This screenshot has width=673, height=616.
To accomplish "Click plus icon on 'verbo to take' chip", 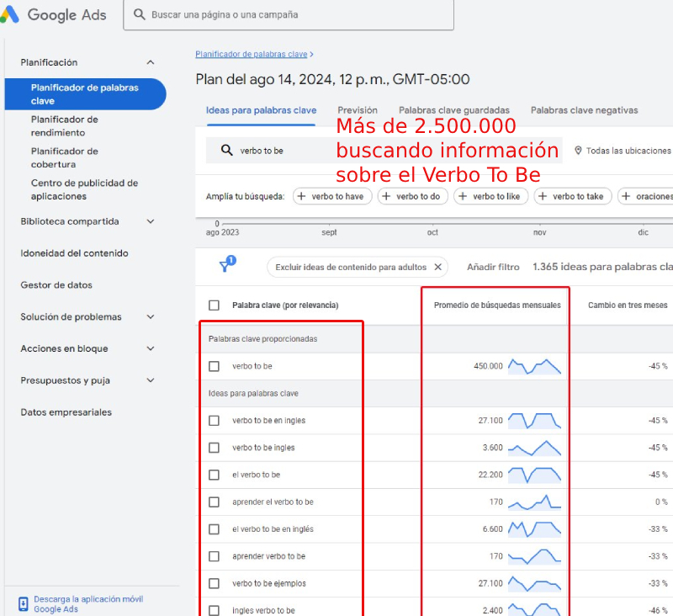I will 543,196.
